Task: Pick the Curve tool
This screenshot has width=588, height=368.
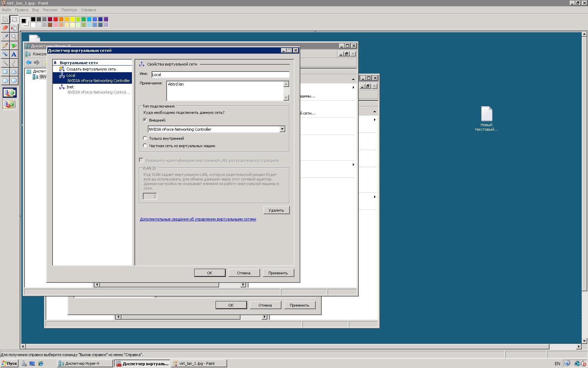Action: [14, 63]
